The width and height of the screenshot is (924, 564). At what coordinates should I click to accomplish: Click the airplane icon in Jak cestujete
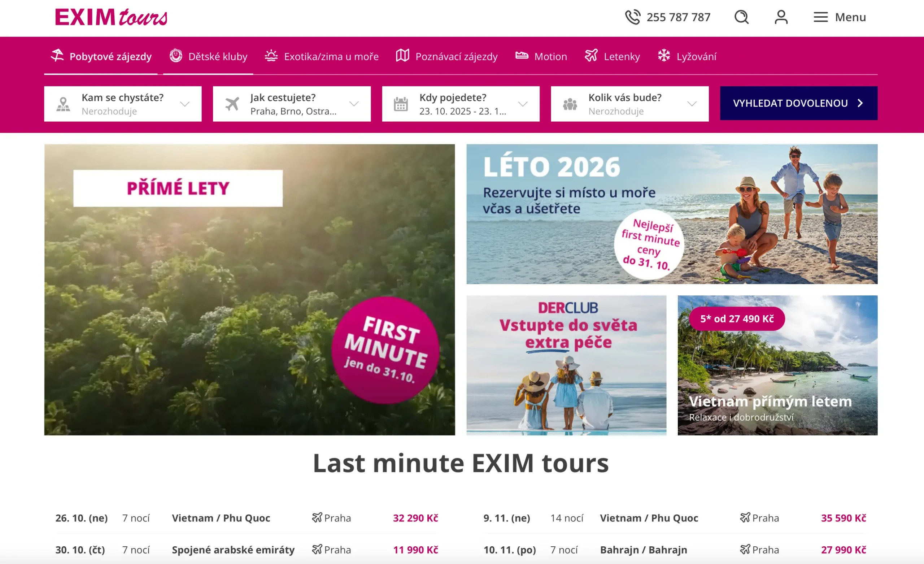click(x=232, y=104)
